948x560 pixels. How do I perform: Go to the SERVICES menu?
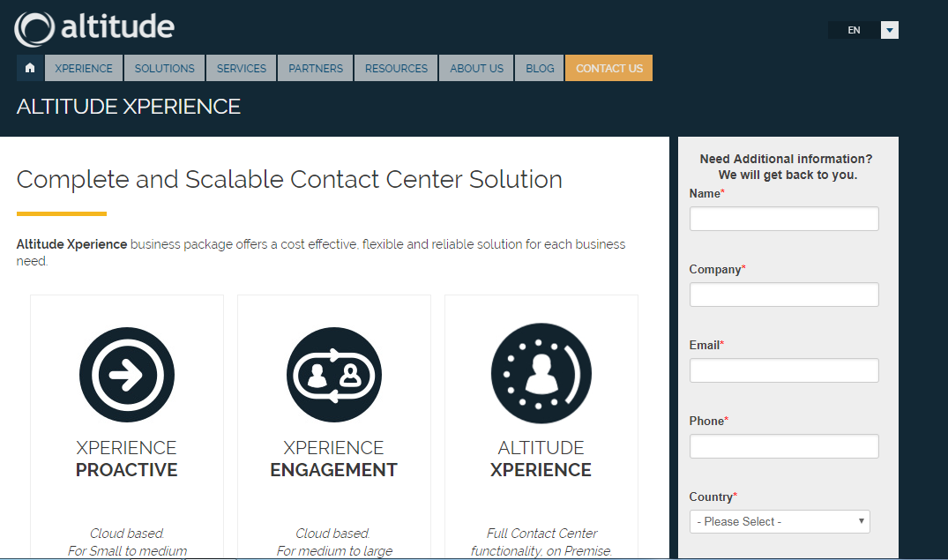[x=242, y=68]
